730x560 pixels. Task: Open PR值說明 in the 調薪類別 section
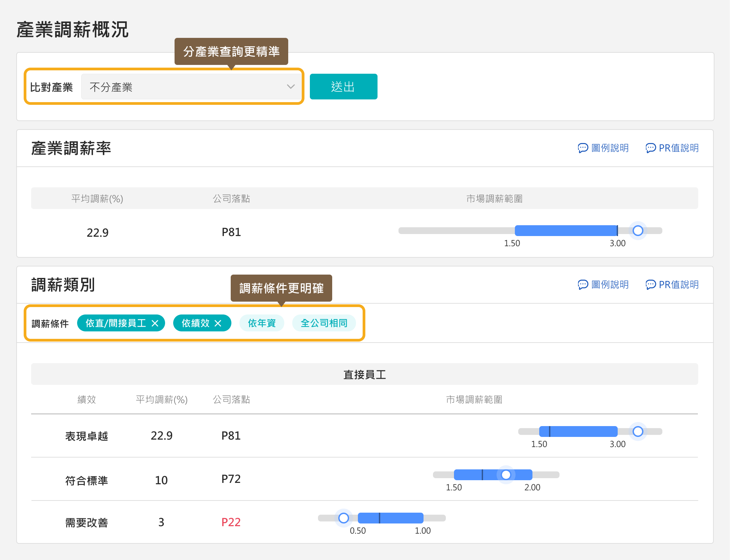[672, 285]
